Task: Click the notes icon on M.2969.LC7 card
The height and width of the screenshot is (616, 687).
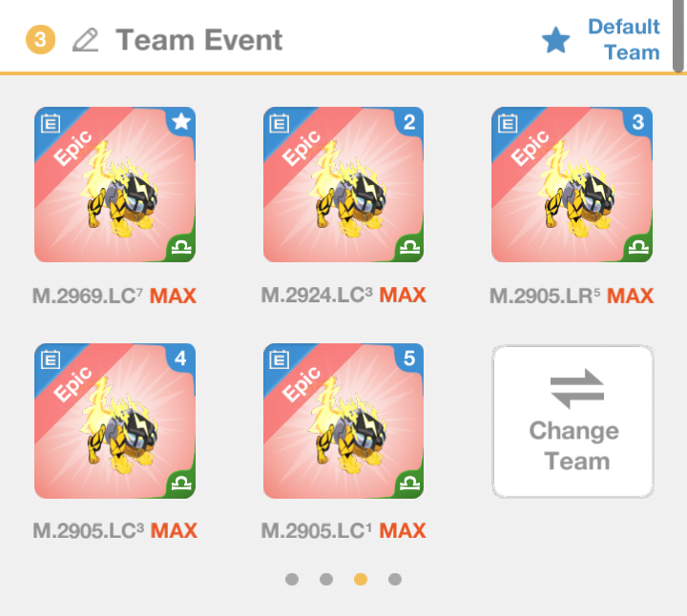Action: click(x=51, y=123)
